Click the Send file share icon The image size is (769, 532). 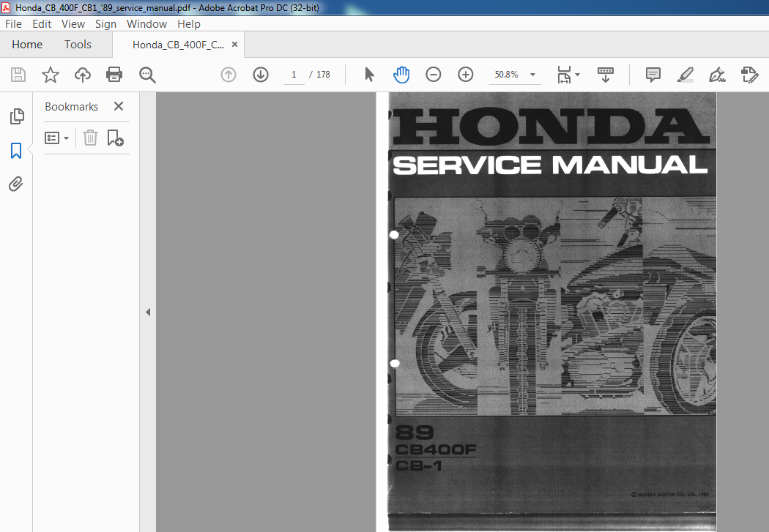coord(749,75)
